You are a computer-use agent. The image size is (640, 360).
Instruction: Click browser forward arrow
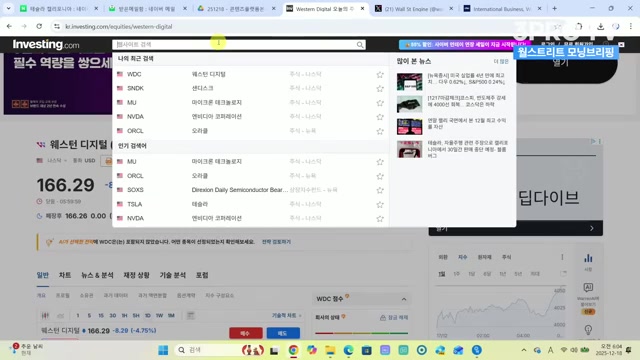click(x=24, y=26)
